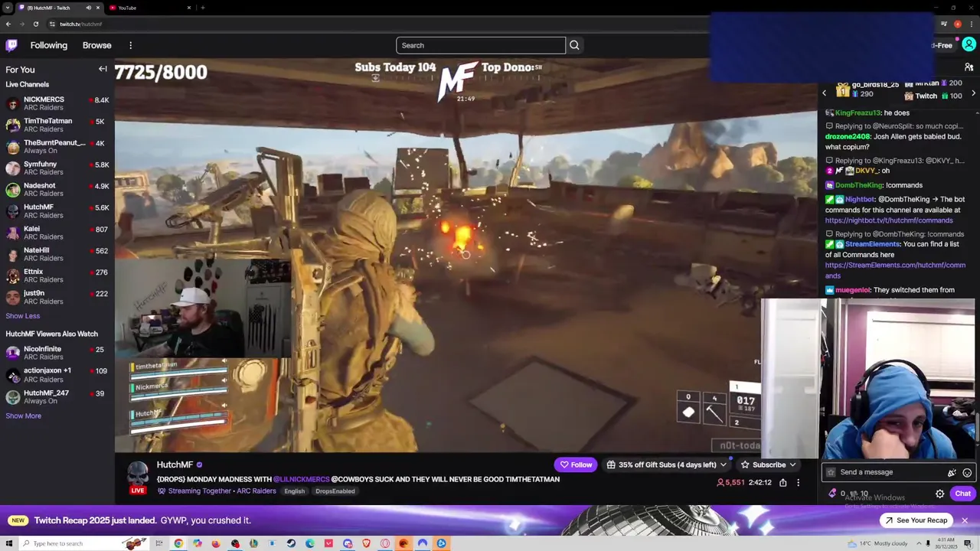The height and width of the screenshot is (551, 980).
Task: Open NateHill channel in sidebar
Action: coord(57,254)
